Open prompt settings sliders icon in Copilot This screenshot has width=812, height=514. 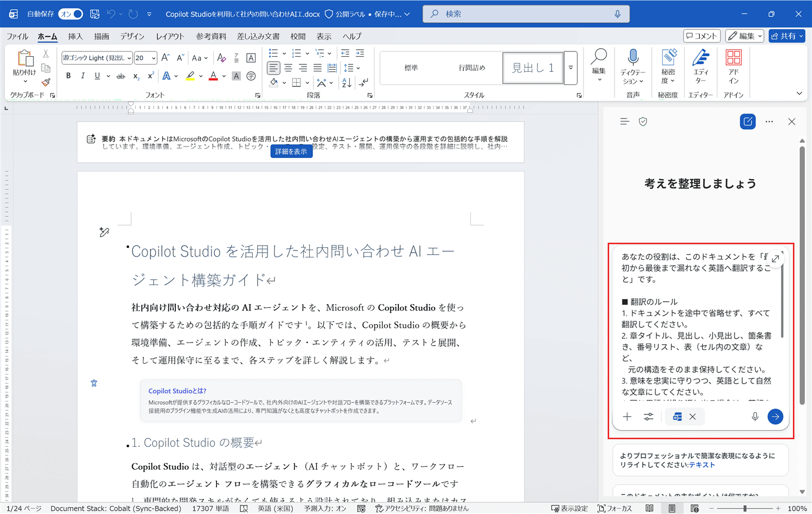pyautogui.click(x=649, y=417)
